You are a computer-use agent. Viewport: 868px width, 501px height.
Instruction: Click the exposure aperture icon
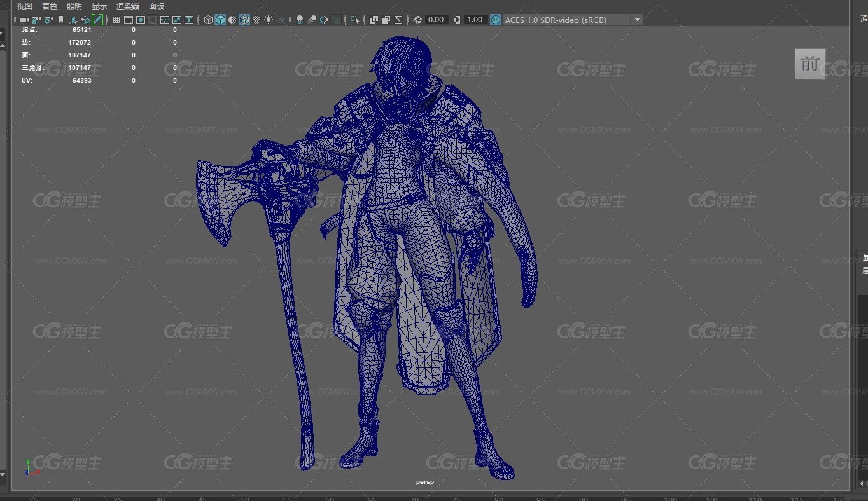coord(418,20)
